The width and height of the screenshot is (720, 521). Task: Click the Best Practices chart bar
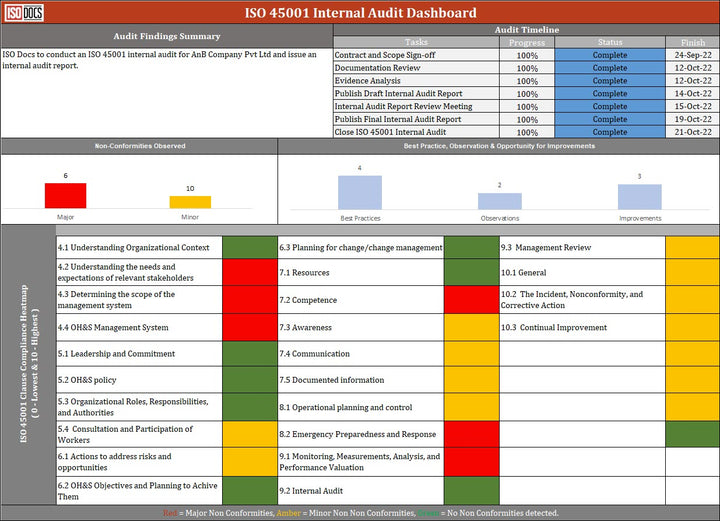click(x=360, y=192)
